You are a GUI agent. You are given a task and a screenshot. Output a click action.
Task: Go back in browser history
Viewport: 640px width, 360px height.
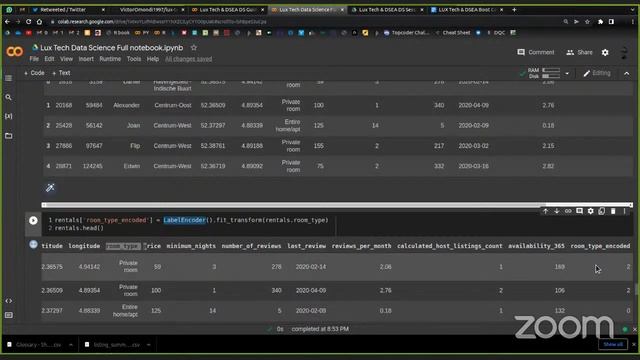(x=7, y=22)
